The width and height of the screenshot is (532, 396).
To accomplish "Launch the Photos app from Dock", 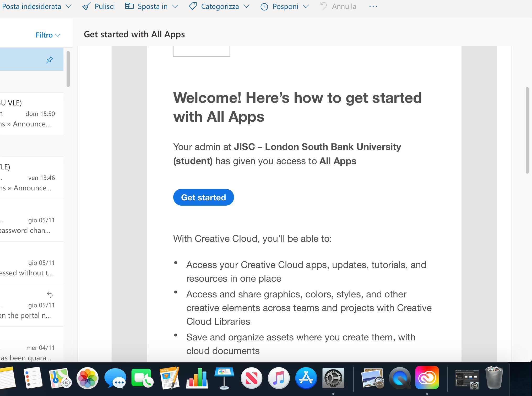I will 87,378.
